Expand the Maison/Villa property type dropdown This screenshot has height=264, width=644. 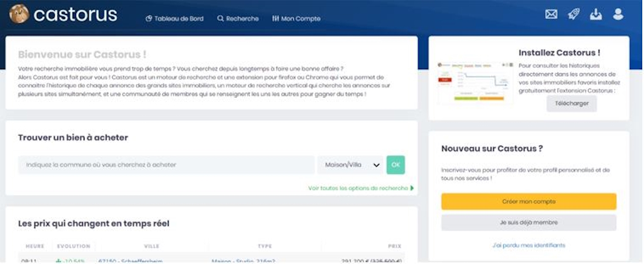[350, 165]
